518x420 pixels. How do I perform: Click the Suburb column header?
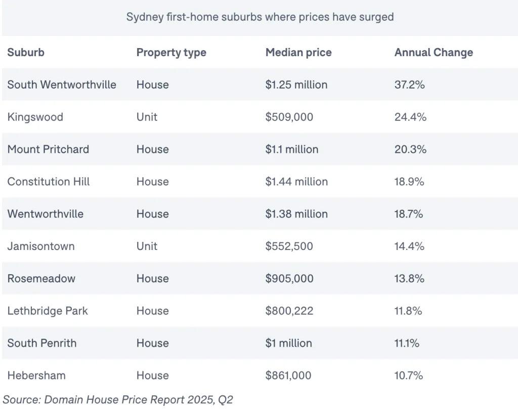click(x=26, y=53)
